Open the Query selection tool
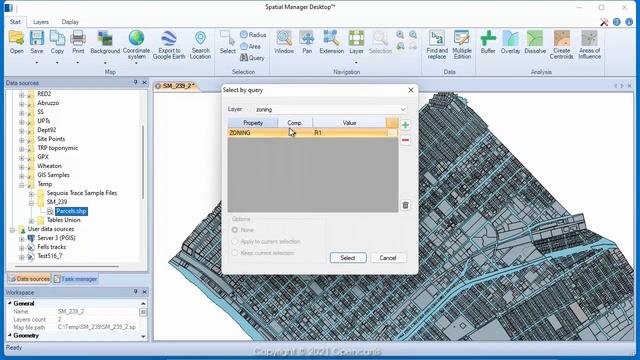Viewport: 640px width, 360px height. [x=252, y=58]
